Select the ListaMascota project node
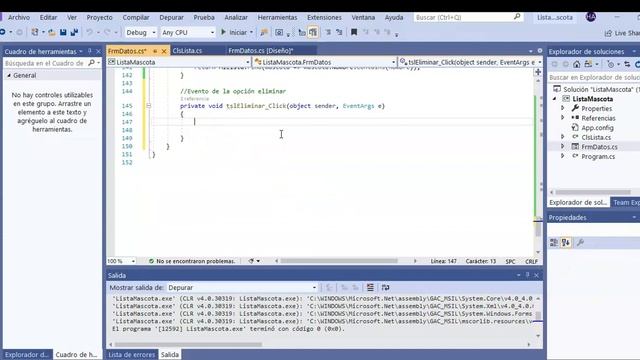Screen dimensions: 640x360 click(592, 99)
